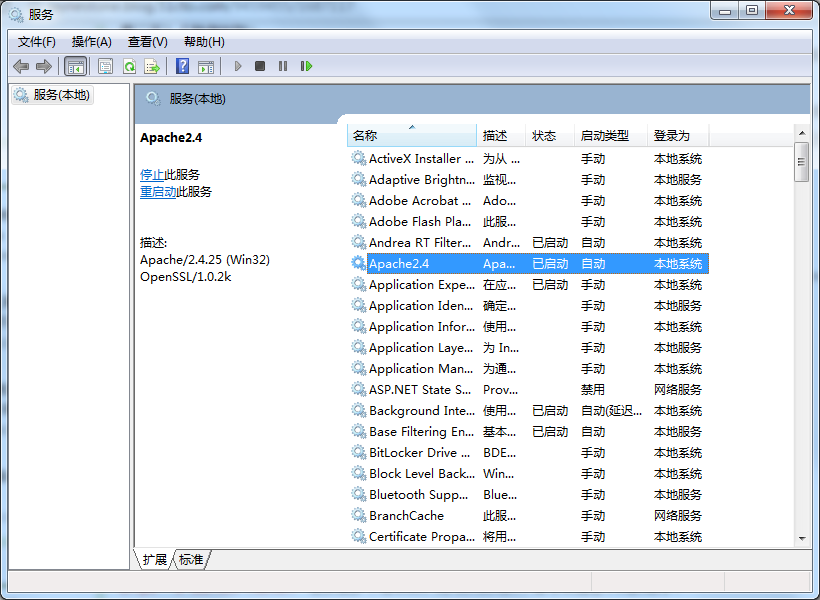Click the 重启动 link to restart service
Viewport: 820px width, 600px height.
click(158, 192)
